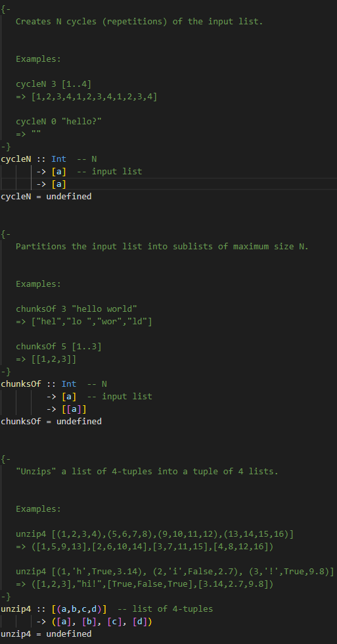Viewport: 337px width, 644px height.
Task: Click the example "unzip4 [(1,2,3,4),(5,6,7,8)..." line
Action: [154, 534]
